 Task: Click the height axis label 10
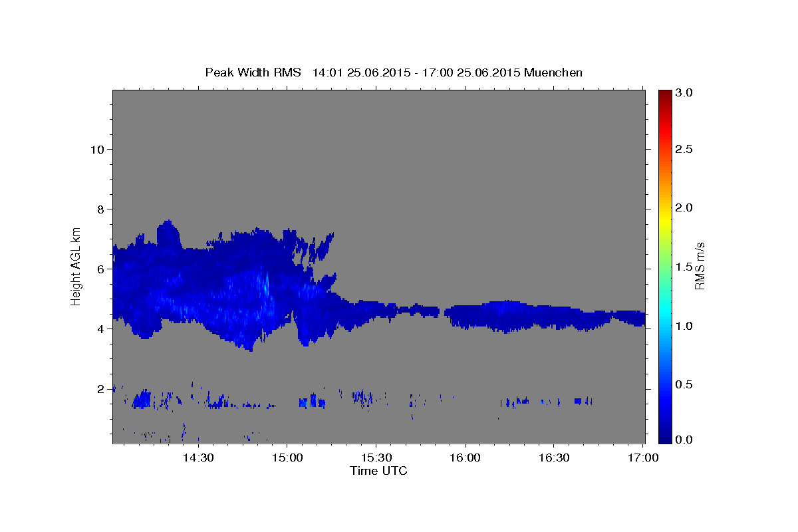(x=98, y=149)
